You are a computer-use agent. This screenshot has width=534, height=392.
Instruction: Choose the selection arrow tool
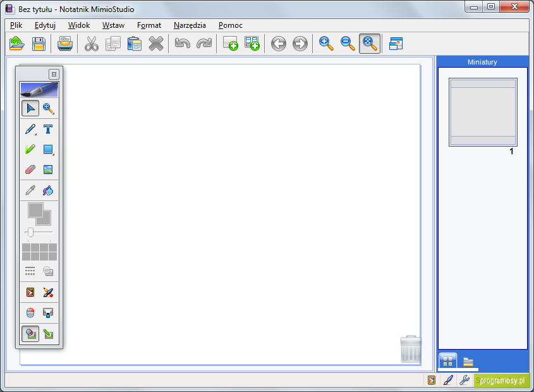[30, 108]
